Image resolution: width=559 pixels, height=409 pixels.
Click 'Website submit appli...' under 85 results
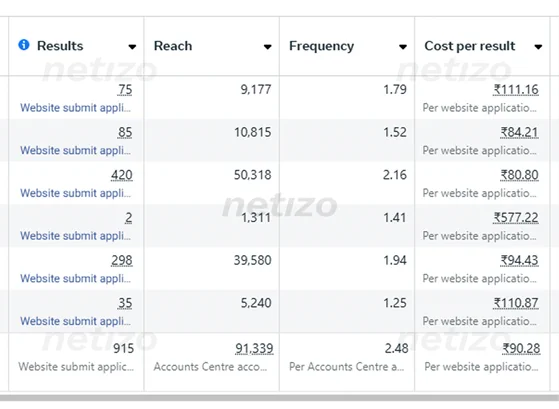point(75,150)
